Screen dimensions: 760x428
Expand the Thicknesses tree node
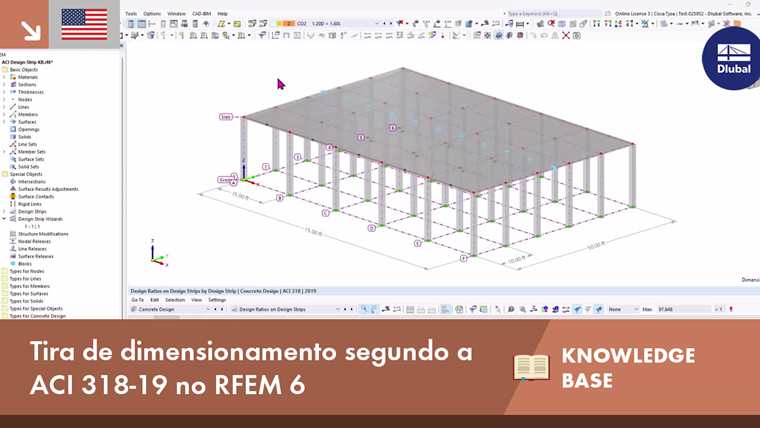coord(4,92)
